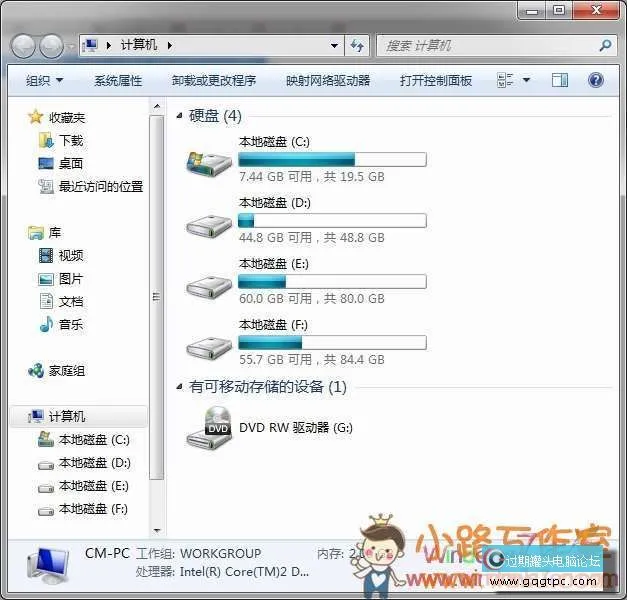The height and width of the screenshot is (600, 627).
Task: Click the Desktop icon in sidebar
Action: [x=46, y=164]
